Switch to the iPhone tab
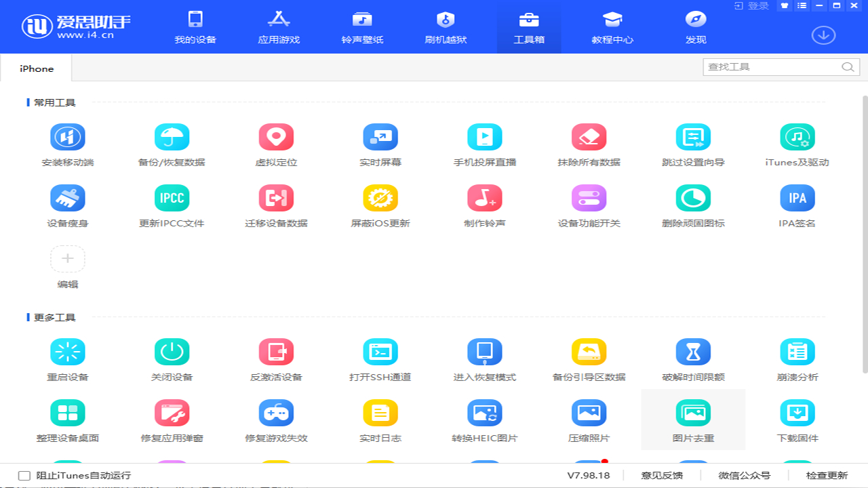868x488 pixels. tap(35, 68)
